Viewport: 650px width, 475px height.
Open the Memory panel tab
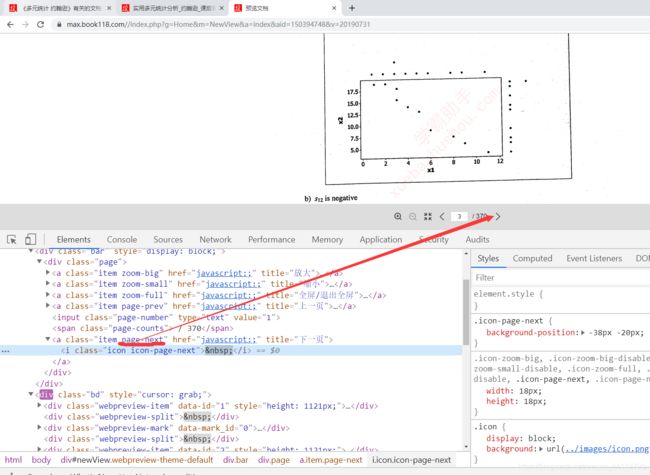[x=327, y=240]
